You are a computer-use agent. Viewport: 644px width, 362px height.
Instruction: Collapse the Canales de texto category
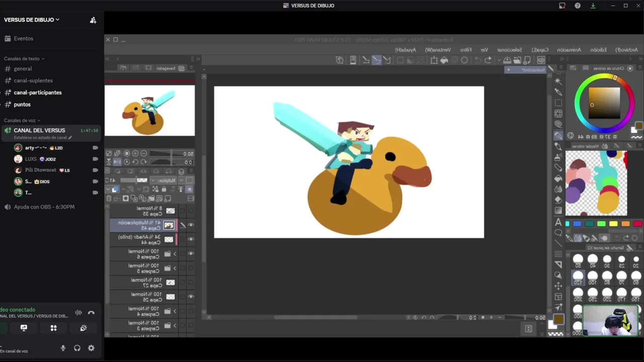tap(24, 59)
